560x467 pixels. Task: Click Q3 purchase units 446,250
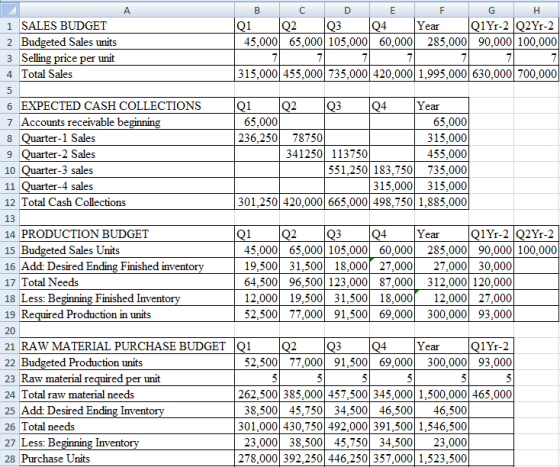click(x=347, y=458)
